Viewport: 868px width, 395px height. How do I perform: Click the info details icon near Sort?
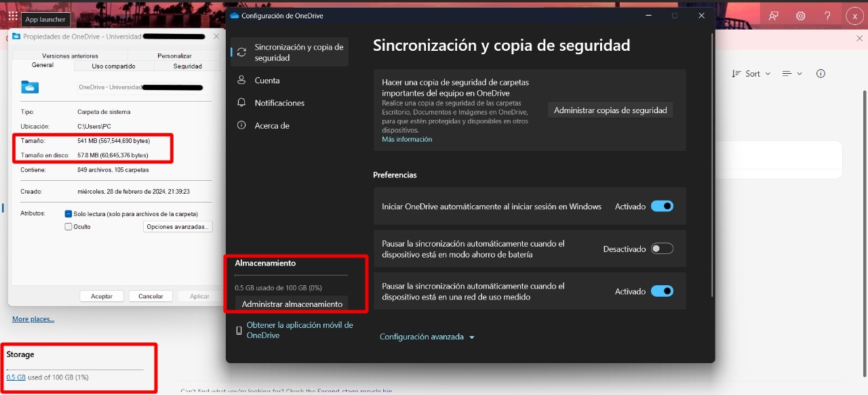[x=821, y=73]
